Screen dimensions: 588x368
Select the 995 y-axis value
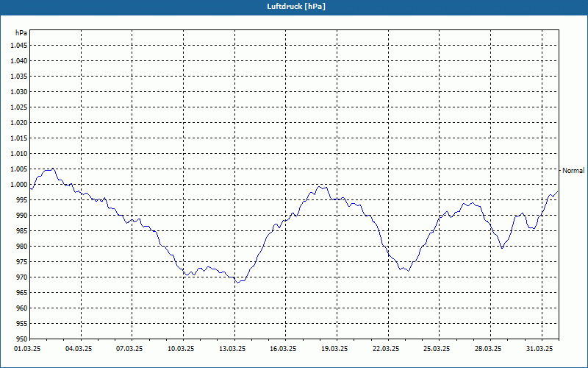pyautogui.click(x=22, y=199)
